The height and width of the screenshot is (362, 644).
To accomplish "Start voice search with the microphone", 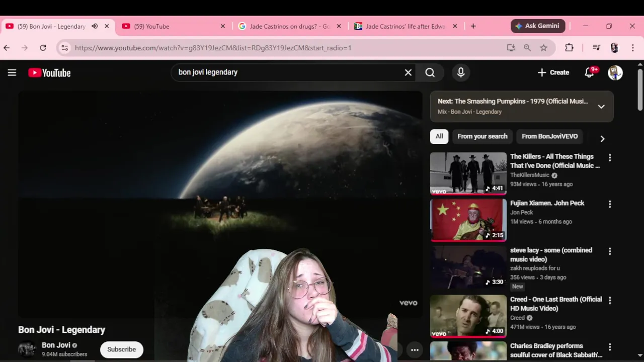I will (x=461, y=72).
